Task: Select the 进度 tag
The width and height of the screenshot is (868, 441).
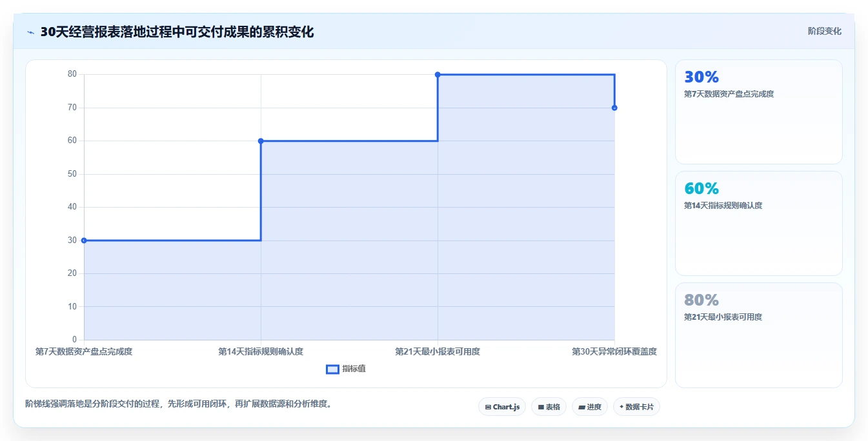Action: point(589,407)
